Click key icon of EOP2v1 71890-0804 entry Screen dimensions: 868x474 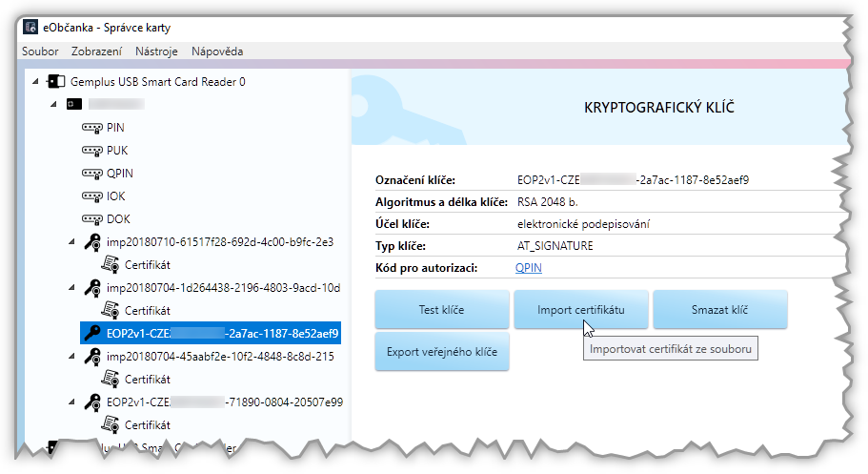tap(92, 402)
